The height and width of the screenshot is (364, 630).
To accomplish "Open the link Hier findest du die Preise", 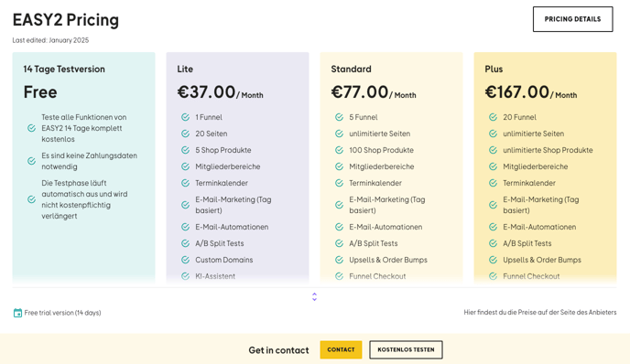I will [540, 312].
